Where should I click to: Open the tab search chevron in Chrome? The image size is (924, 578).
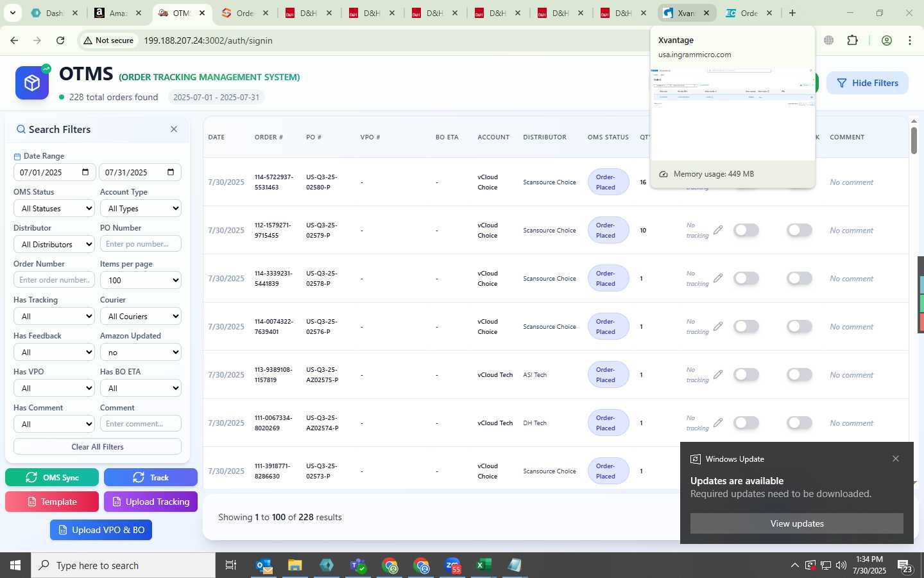pyautogui.click(x=12, y=13)
